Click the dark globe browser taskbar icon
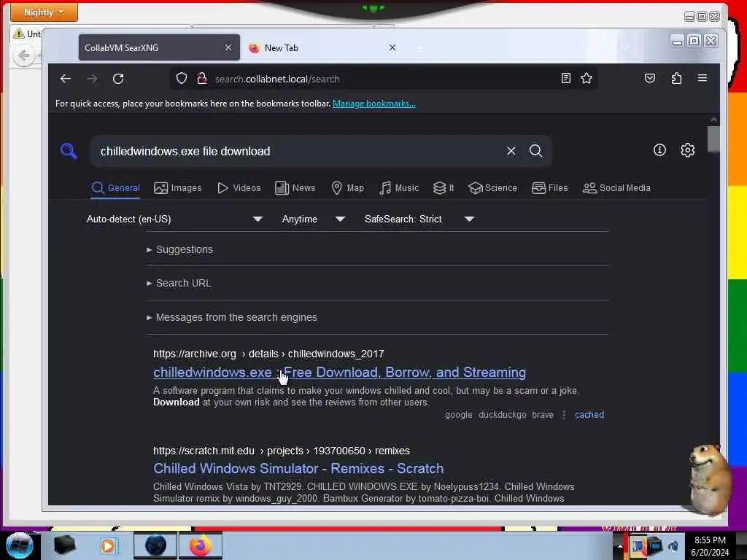747x560 pixels. [x=155, y=545]
